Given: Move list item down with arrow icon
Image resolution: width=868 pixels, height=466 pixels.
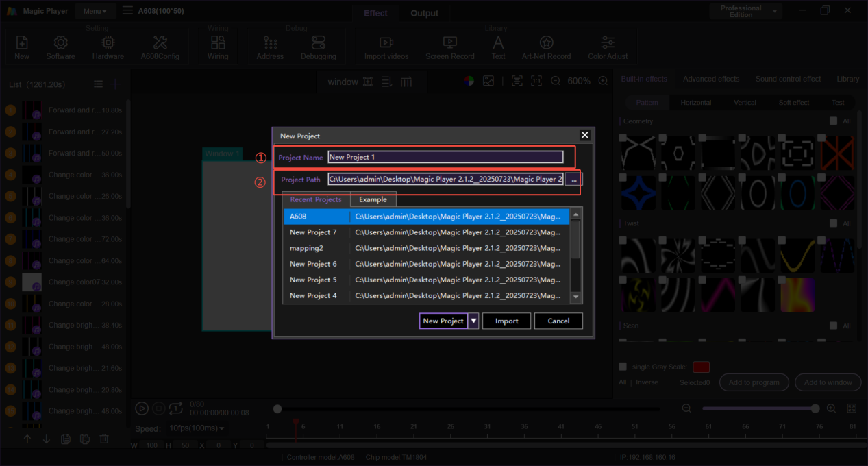Looking at the screenshot, I should [x=47, y=439].
